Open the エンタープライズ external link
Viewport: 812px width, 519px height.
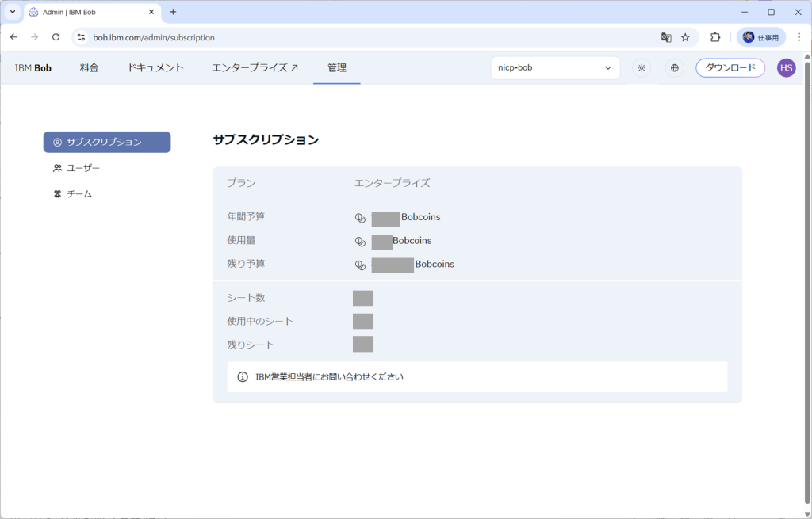pos(255,68)
